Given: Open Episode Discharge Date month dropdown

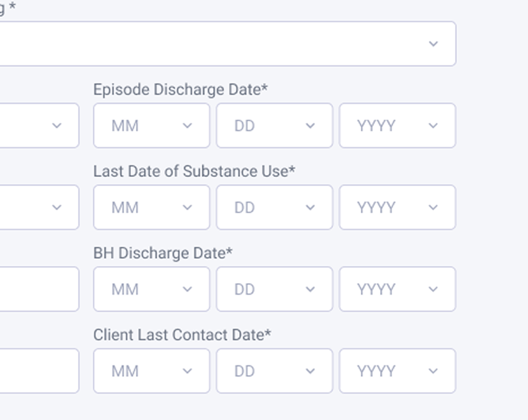Looking at the screenshot, I should tap(151, 126).
